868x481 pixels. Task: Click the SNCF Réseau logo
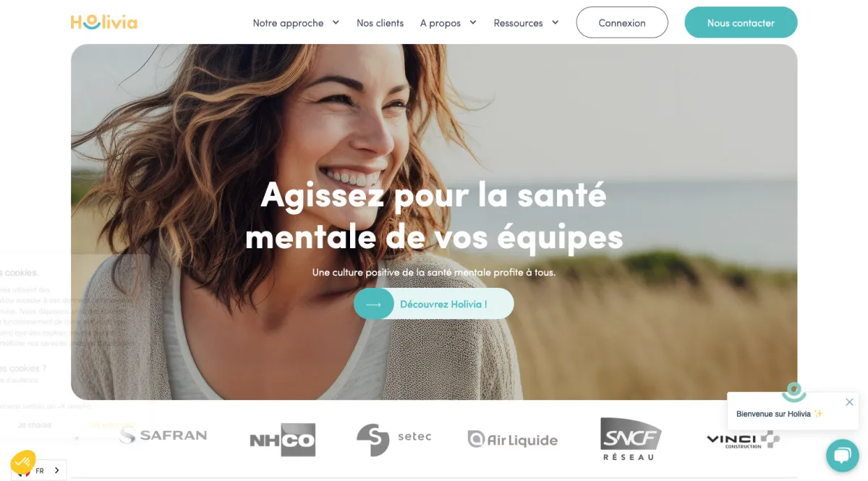[631, 438]
